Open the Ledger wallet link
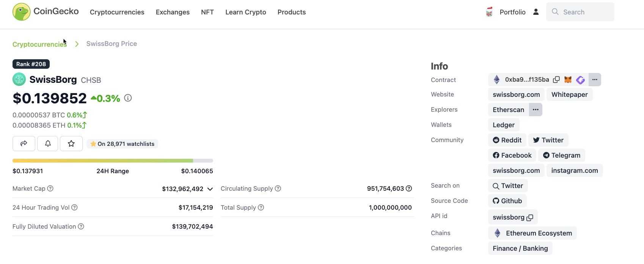 click(504, 125)
